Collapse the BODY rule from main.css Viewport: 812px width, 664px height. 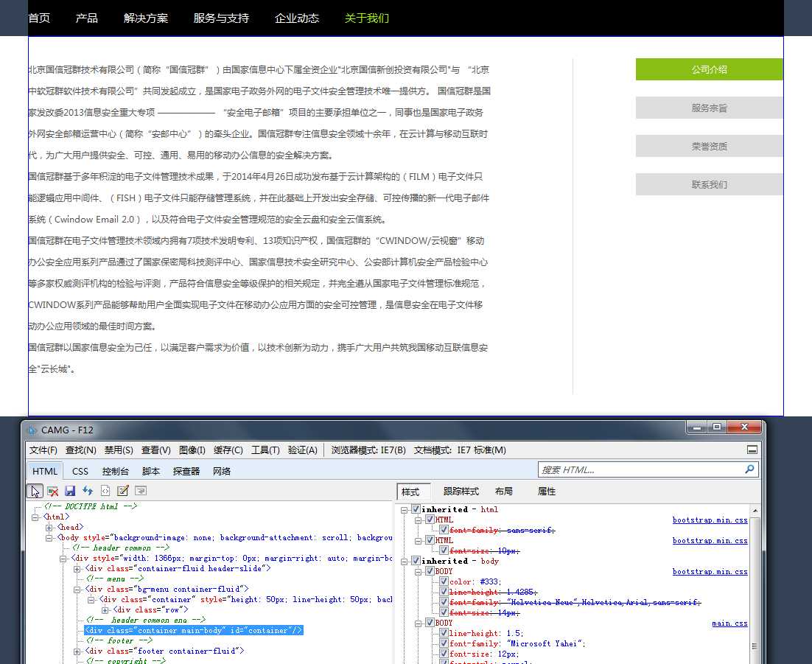[x=419, y=623]
